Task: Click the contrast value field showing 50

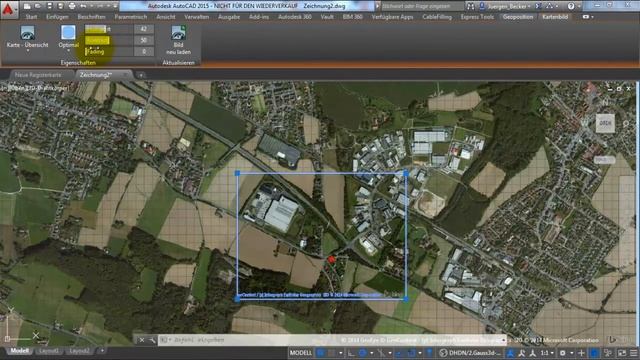Action: coord(144,40)
